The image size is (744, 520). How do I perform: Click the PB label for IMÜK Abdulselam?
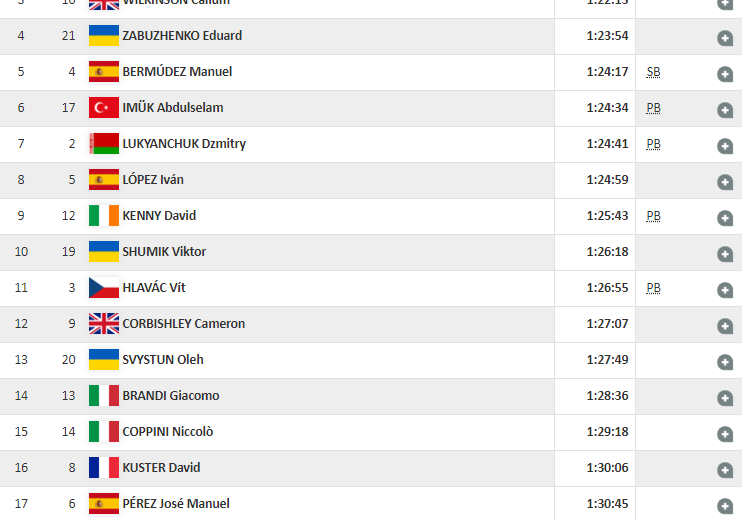click(653, 108)
